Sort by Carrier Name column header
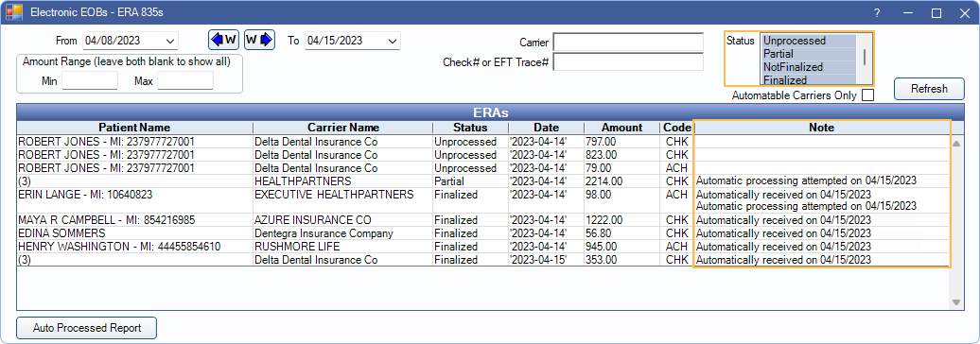Image resolution: width=980 pixels, height=344 pixels. click(343, 128)
